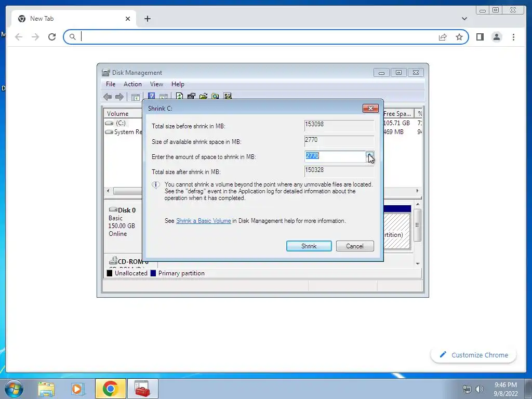Open Windows Start menu orb

point(14,389)
